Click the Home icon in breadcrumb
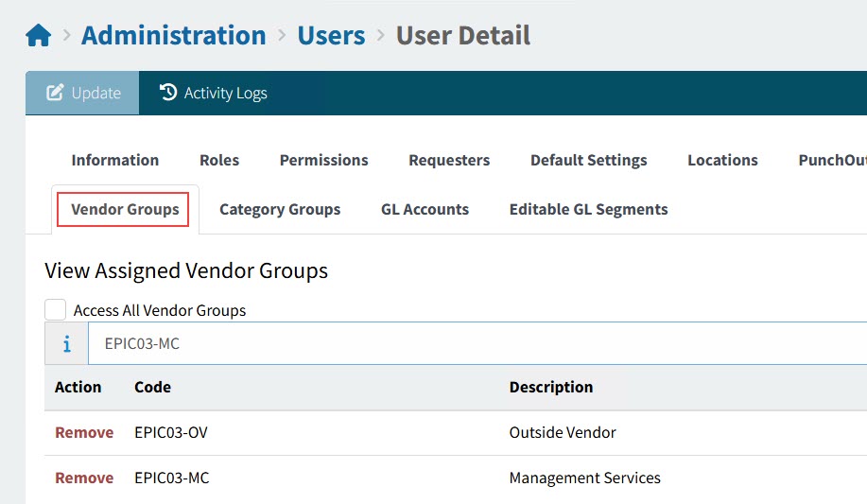 coord(38,36)
